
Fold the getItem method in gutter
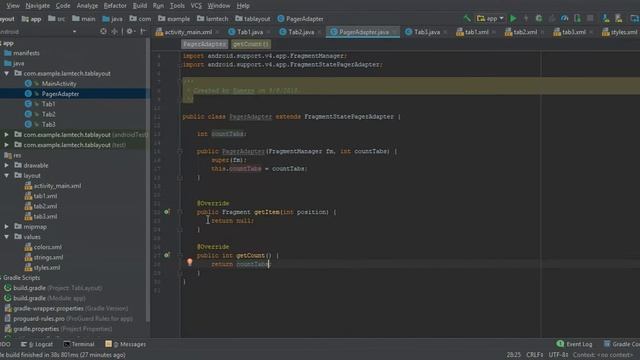[180, 212]
